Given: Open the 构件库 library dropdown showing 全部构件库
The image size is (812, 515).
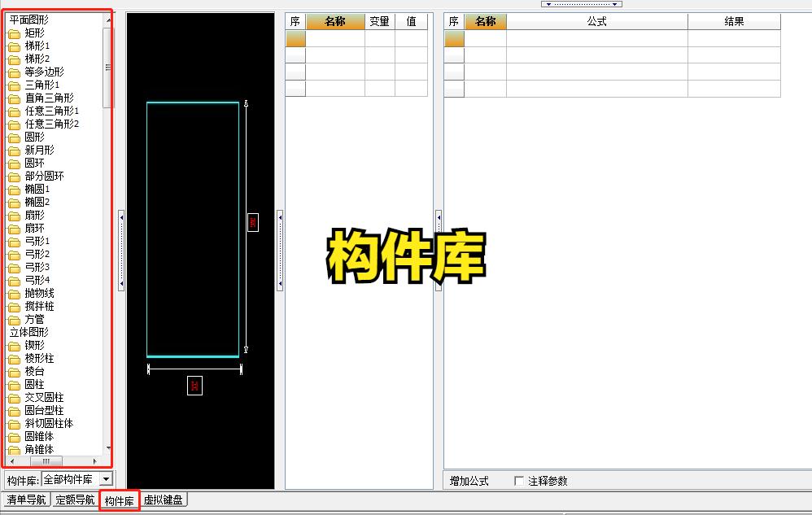Looking at the screenshot, I should [105, 478].
